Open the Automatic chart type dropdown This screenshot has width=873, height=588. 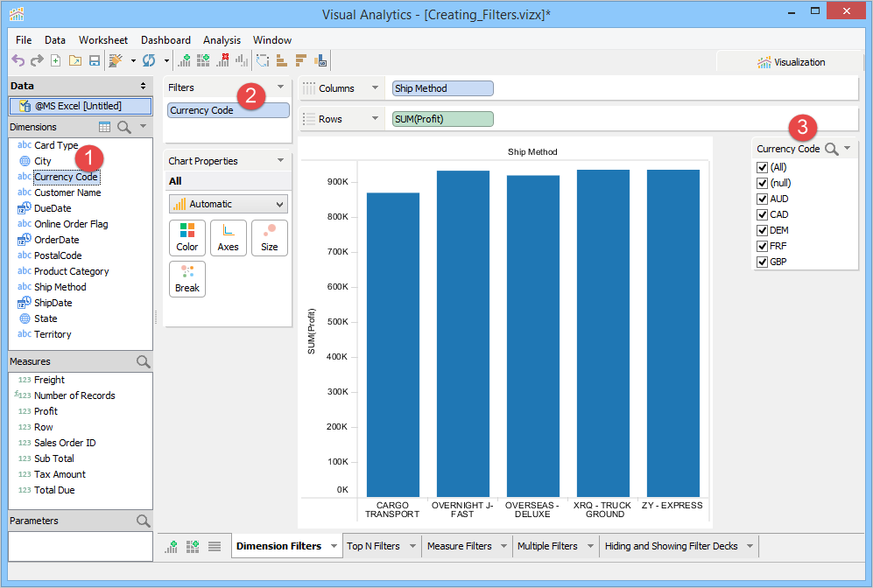[x=228, y=204]
